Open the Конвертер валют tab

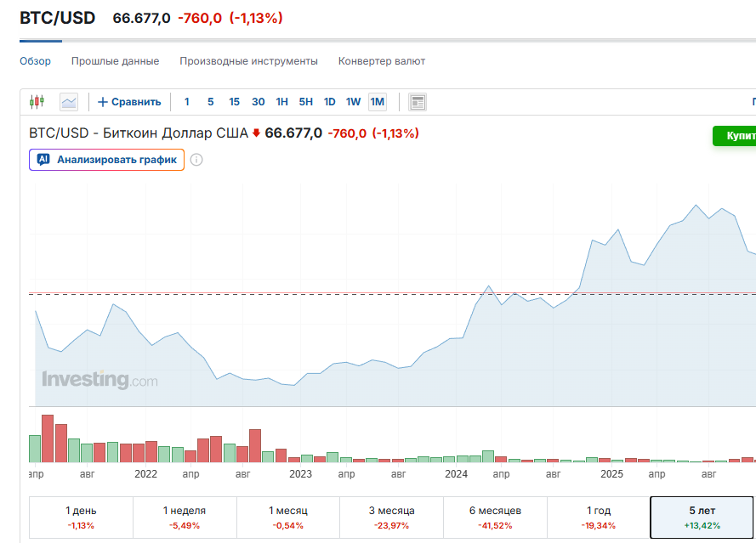pyautogui.click(x=382, y=61)
